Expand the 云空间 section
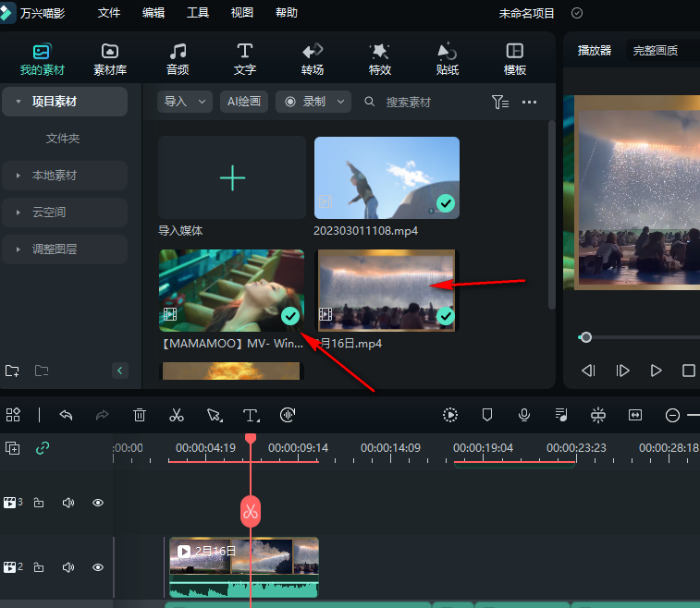Image resolution: width=700 pixels, height=608 pixels. [x=18, y=213]
